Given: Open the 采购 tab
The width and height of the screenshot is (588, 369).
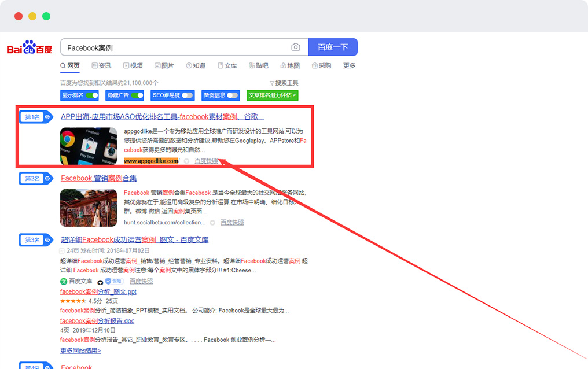Looking at the screenshot, I should point(321,65).
